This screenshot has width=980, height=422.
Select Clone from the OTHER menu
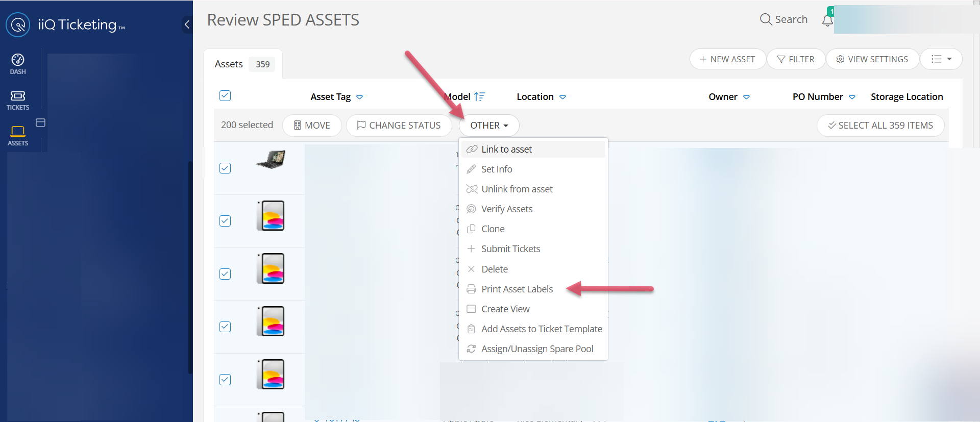(x=533, y=229)
